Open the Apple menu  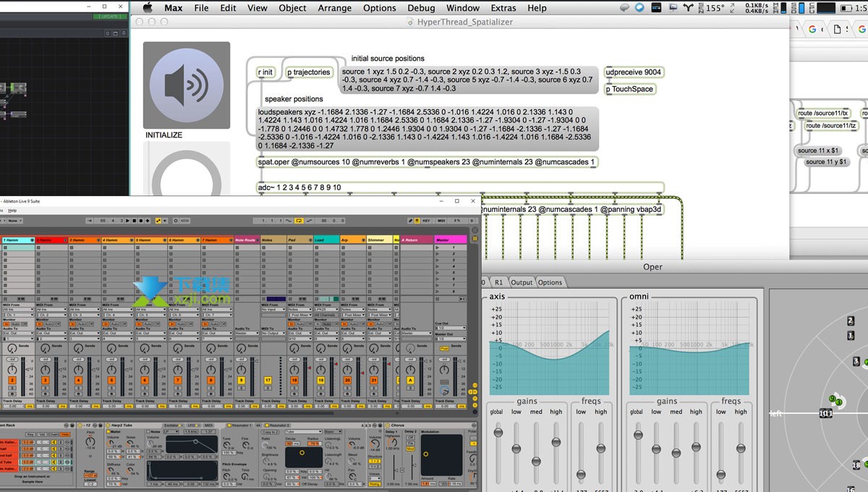coord(148,8)
